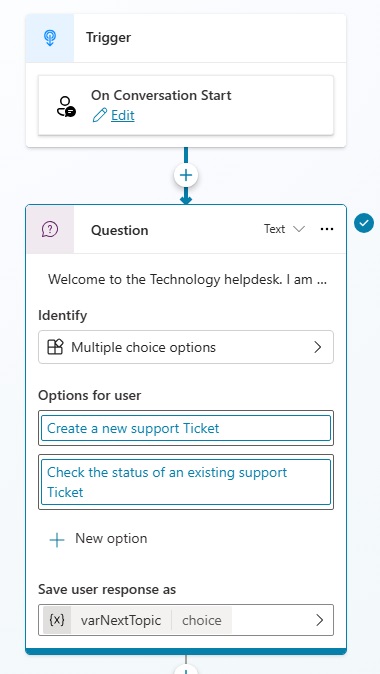The width and height of the screenshot is (380, 674).
Task: Click the pencil icon beside Edit
Action: (99, 115)
